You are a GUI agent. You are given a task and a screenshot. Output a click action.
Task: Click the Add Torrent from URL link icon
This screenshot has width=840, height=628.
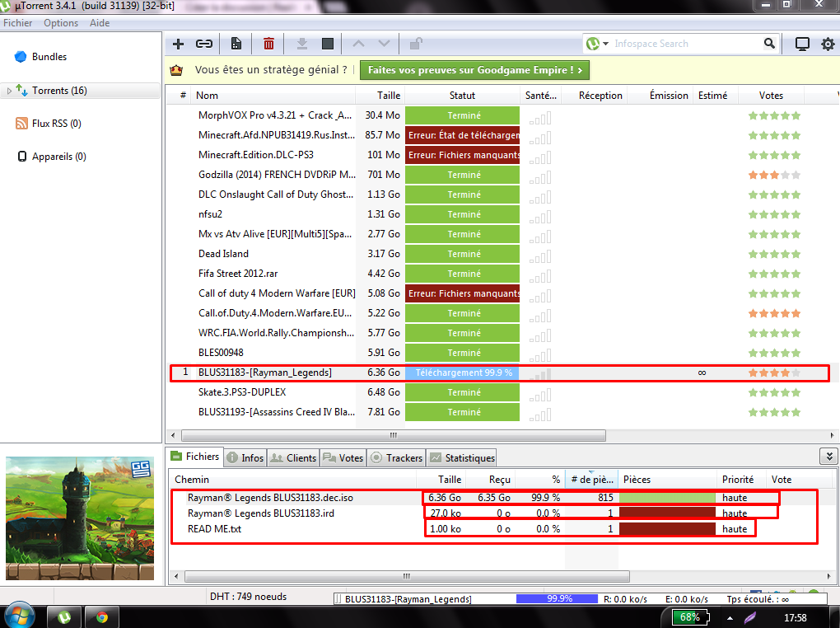click(204, 44)
